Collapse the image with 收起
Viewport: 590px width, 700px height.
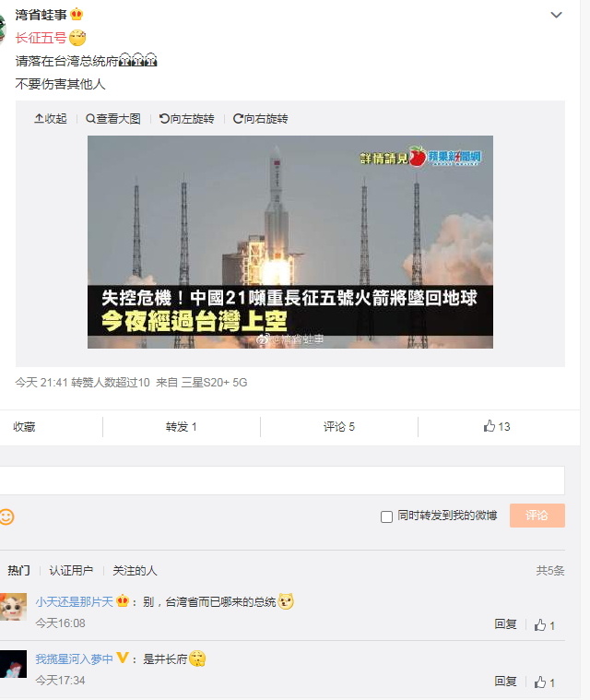[51, 119]
